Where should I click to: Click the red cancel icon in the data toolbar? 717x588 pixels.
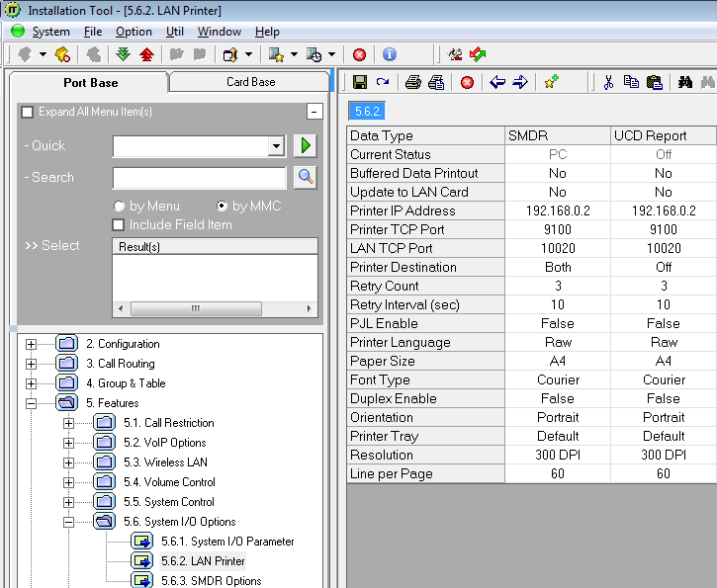point(467,83)
